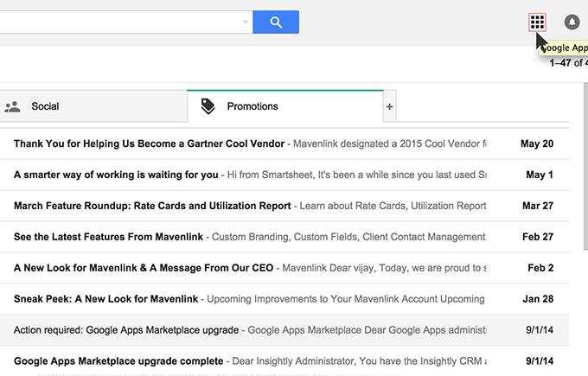
Task: Click the vertical scrollbar thumb
Action: click(x=585, y=167)
